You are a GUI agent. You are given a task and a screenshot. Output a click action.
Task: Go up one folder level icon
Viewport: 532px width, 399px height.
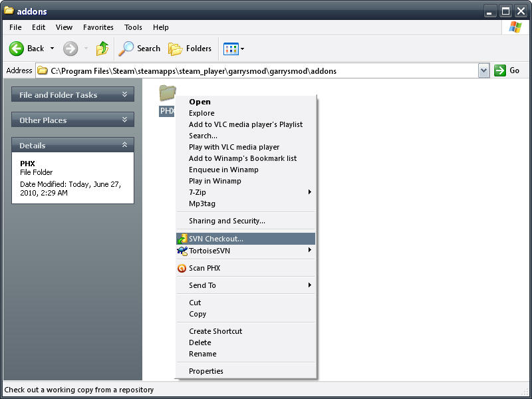[x=102, y=49]
